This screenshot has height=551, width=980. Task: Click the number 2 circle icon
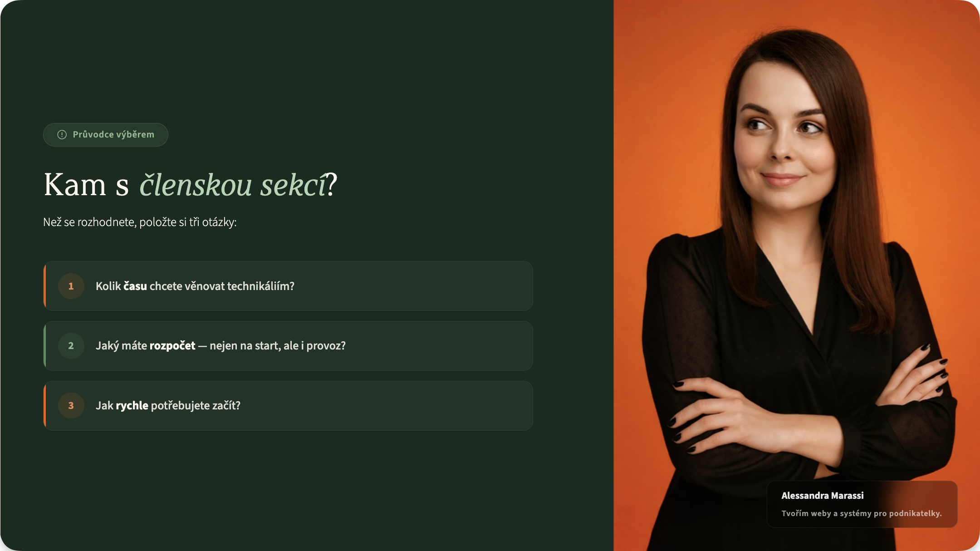71,346
